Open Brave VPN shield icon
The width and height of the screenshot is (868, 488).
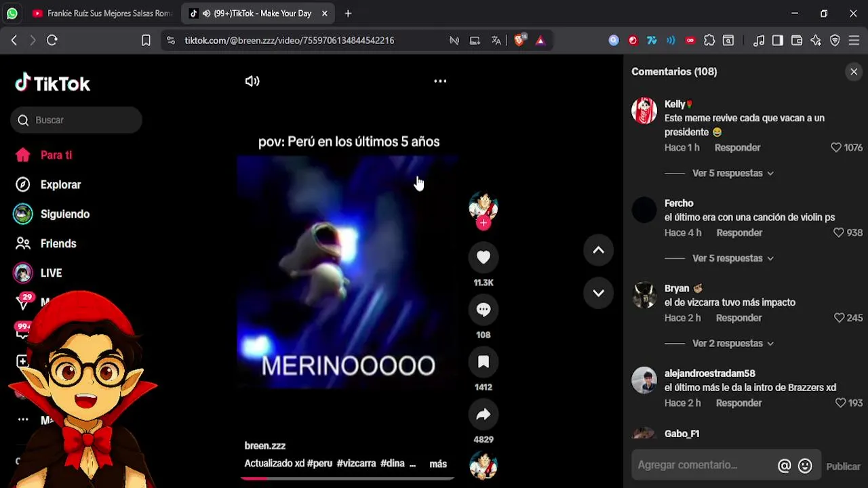[x=835, y=41]
